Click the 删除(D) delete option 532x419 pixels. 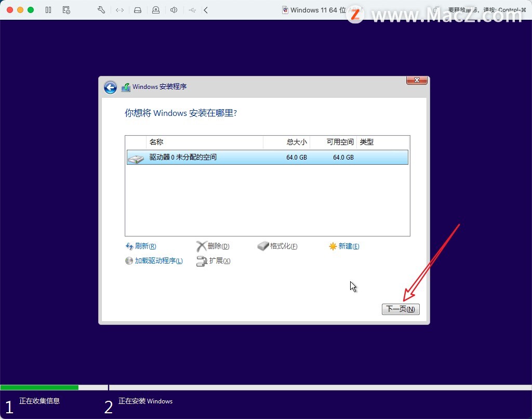(x=213, y=246)
